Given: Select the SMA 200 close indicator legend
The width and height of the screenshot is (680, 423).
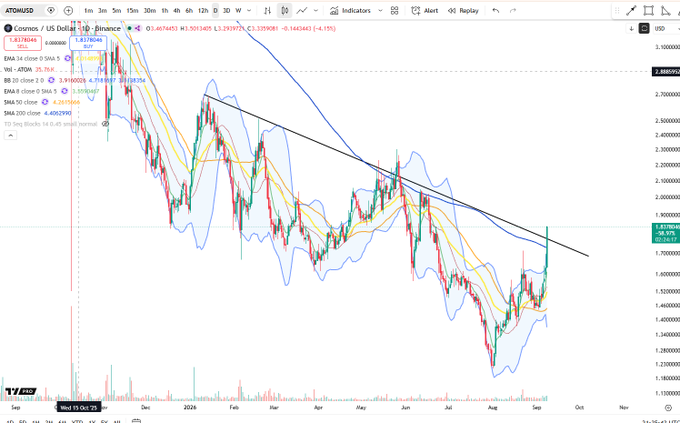Looking at the screenshot, I should coord(22,113).
